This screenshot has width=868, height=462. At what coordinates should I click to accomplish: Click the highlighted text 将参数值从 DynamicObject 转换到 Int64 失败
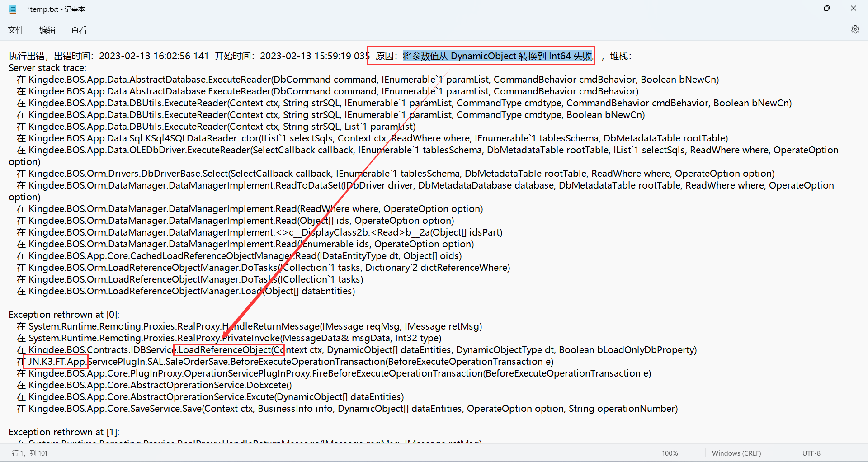[x=497, y=56]
